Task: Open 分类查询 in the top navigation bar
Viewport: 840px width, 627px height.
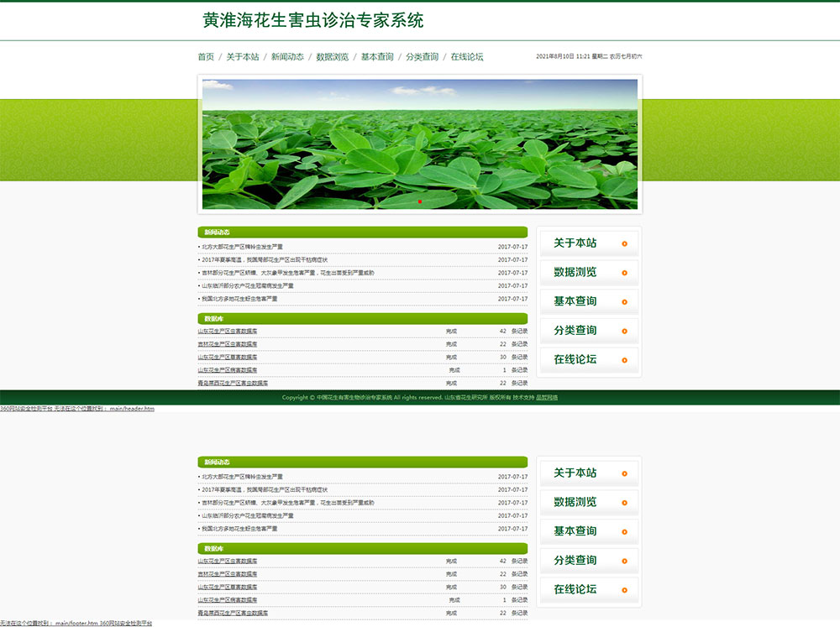Action: tap(422, 57)
